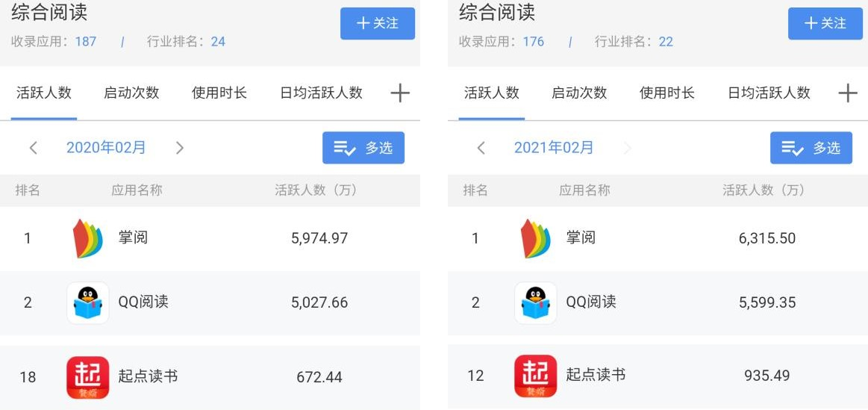The image size is (868, 410).
Task: Click 排名 column header in right panel
Action: click(475, 190)
